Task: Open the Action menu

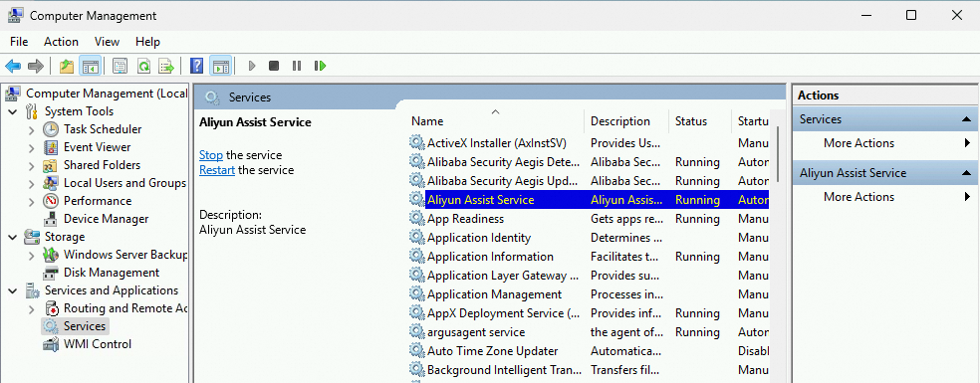Action: point(62,42)
